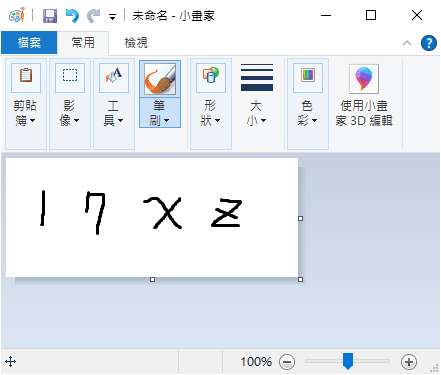
Task: Click the zoom slider thumb
Action: 348,361
